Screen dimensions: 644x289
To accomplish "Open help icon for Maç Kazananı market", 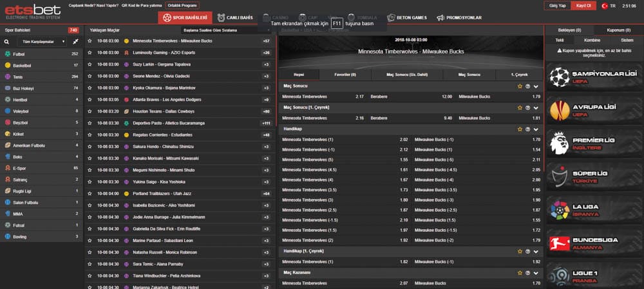I will 528,272.
